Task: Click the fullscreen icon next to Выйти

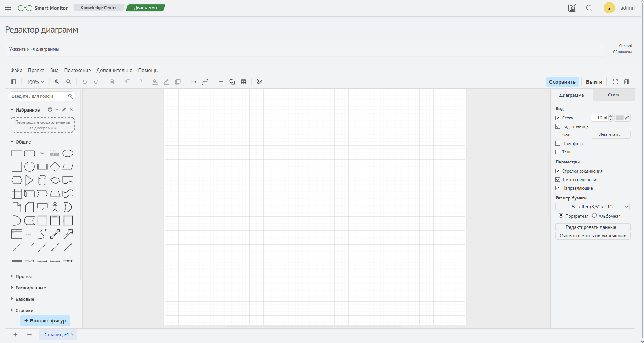Action: (x=615, y=82)
